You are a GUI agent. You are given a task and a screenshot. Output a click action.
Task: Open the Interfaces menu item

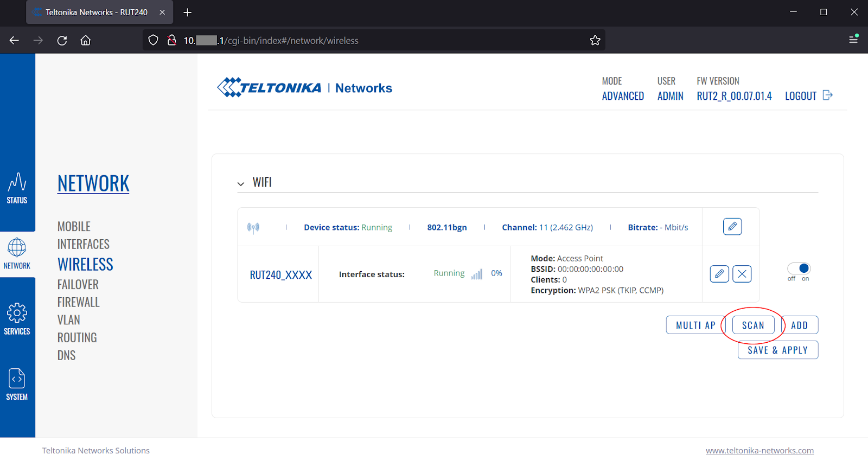(x=84, y=244)
